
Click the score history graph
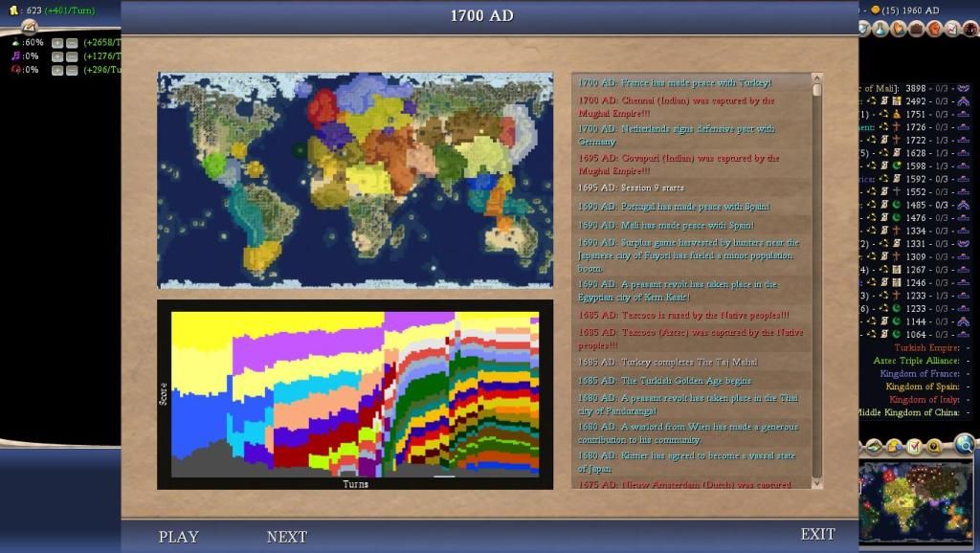pyautogui.click(x=355, y=394)
